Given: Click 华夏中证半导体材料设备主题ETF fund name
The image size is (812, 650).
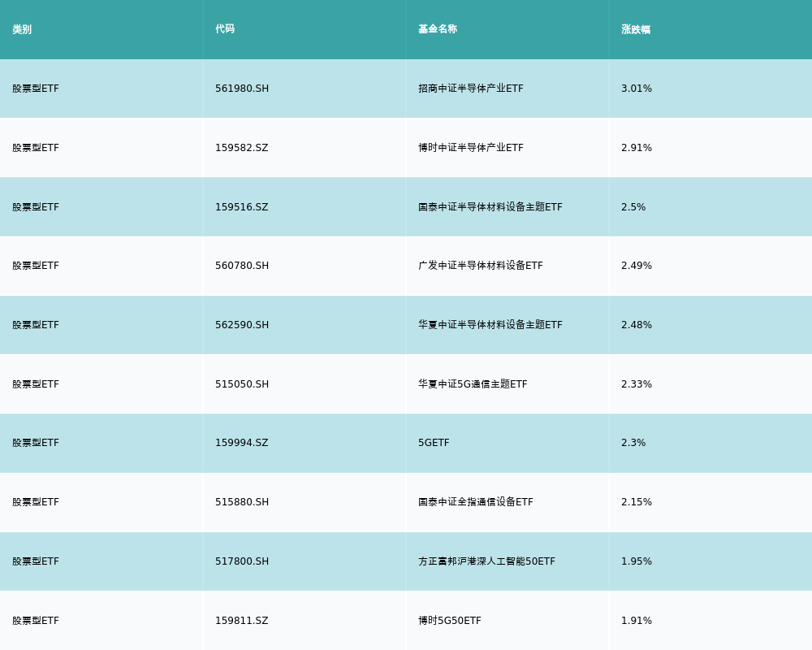Looking at the screenshot, I should tap(490, 325).
